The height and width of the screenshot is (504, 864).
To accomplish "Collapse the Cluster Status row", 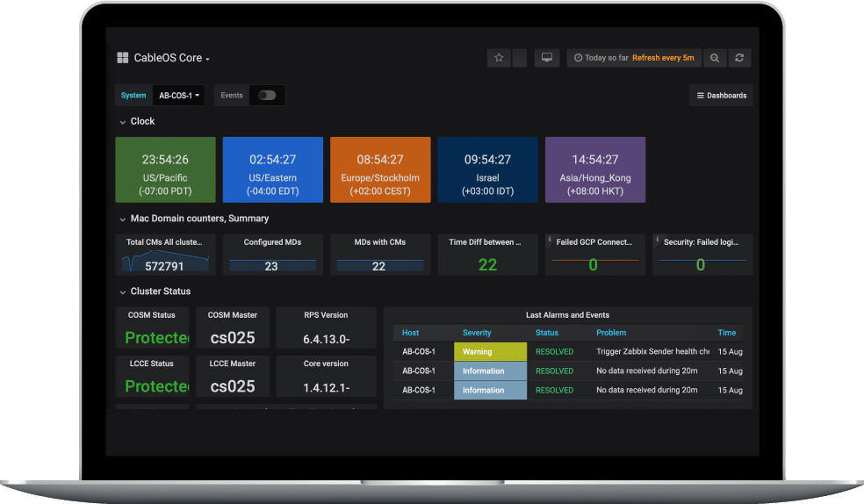I will click(155, 292).
